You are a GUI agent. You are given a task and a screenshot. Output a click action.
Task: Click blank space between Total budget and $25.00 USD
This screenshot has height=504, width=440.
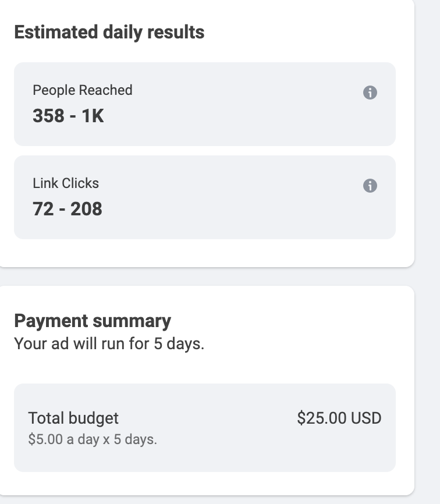pos(210,419)
